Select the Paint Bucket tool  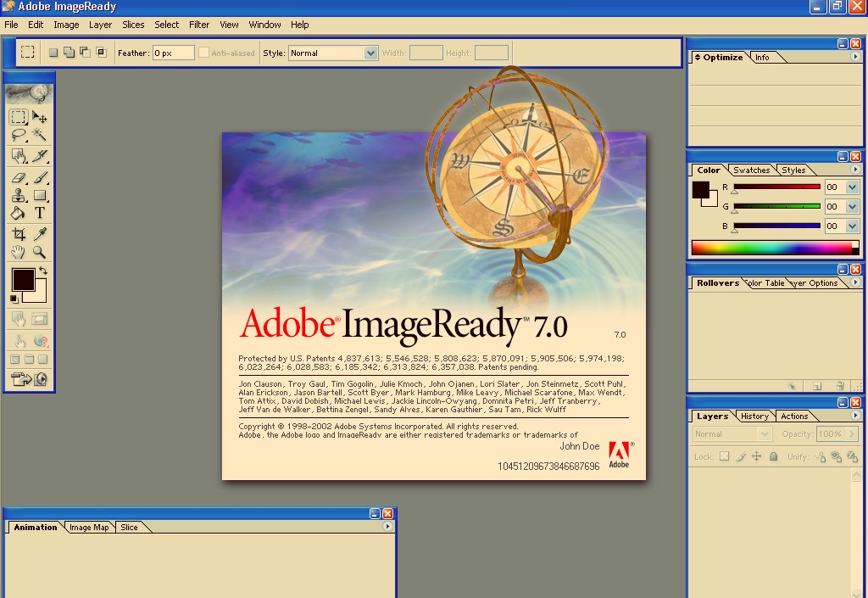pos(19,213)
